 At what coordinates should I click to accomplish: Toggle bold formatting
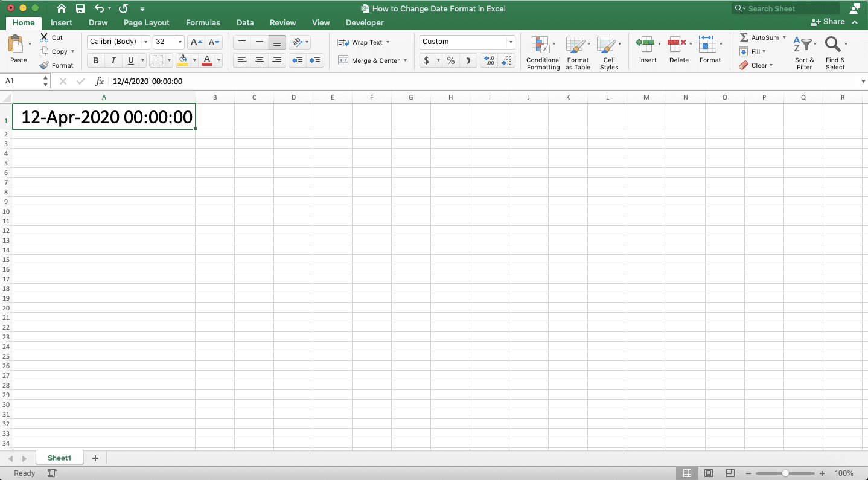(95, 60)
